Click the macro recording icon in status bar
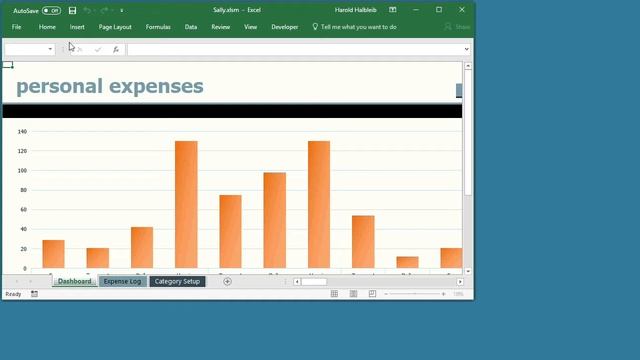Viewport: 640px width, 360px height. click(34, 294)
